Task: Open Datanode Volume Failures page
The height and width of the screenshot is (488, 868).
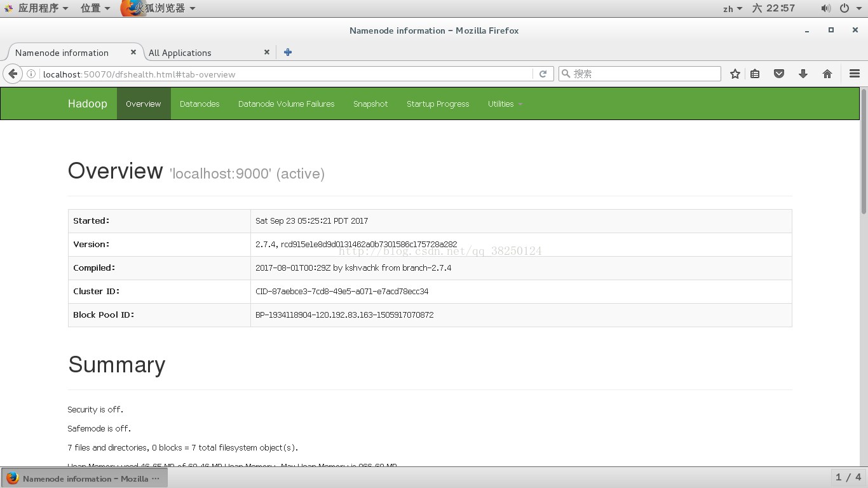Action: pyautogui.click(x=286, y=104)
